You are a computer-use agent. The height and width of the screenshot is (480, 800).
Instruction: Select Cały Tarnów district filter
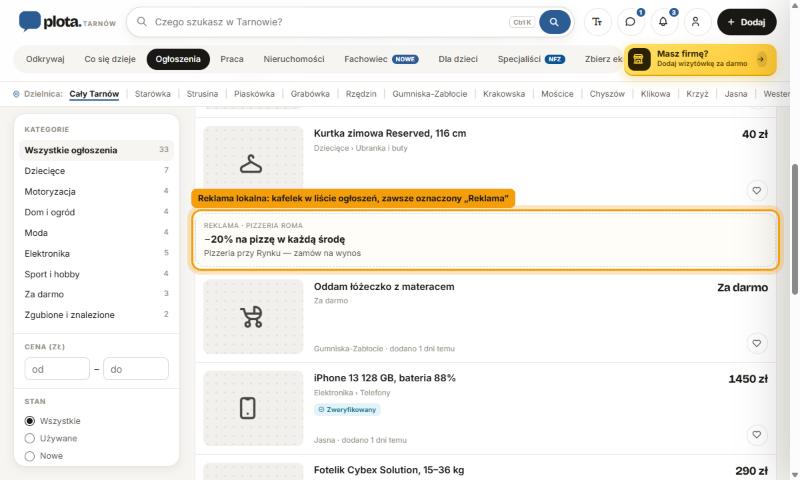pos(94,94)
